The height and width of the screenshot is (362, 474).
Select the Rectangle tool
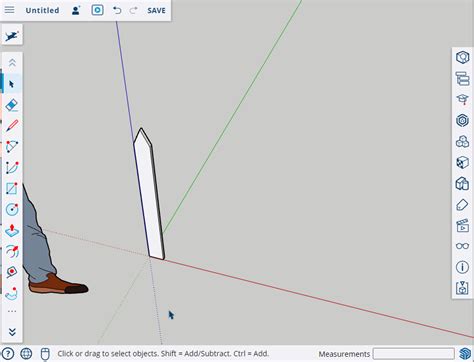12,189
